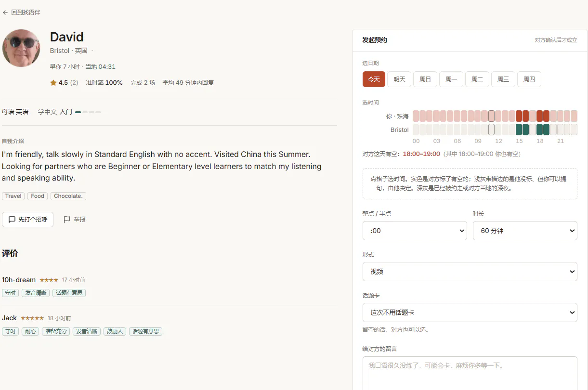
Task: Choose 周日 in the date picker
Action: click(425, 79)
